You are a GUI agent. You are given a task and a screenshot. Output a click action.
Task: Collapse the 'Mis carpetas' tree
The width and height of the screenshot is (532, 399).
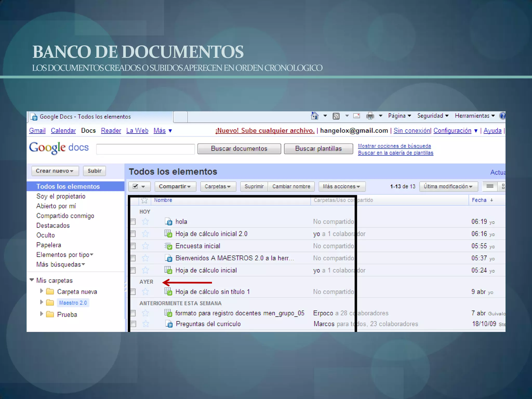click(32, 280)
